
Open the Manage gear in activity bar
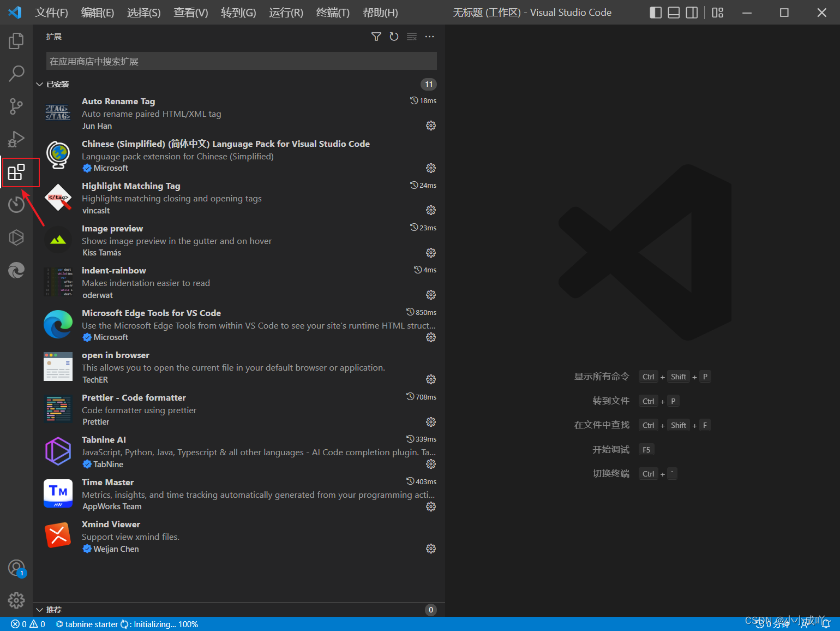16,600
